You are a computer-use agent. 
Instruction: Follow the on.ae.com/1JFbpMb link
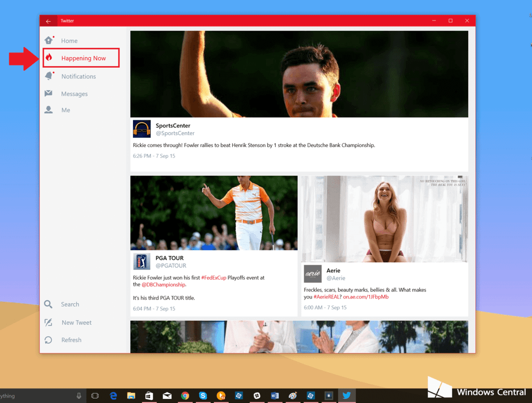pos(366,297)
